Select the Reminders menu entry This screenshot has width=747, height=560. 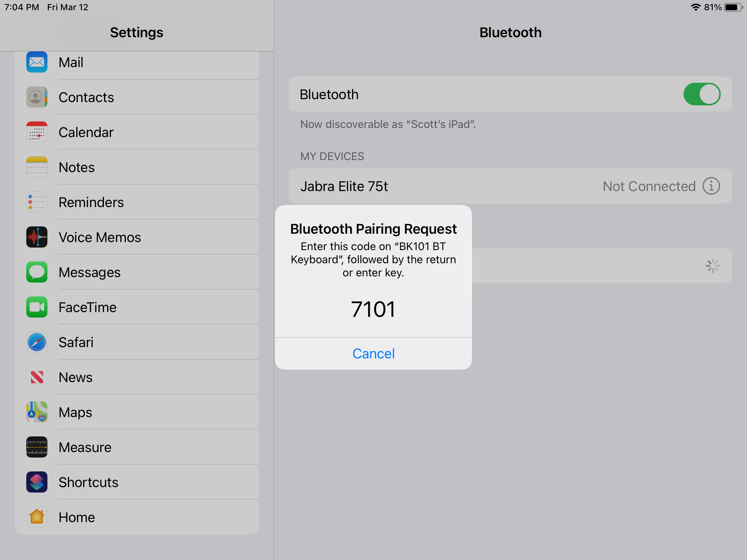coord(91,202)
